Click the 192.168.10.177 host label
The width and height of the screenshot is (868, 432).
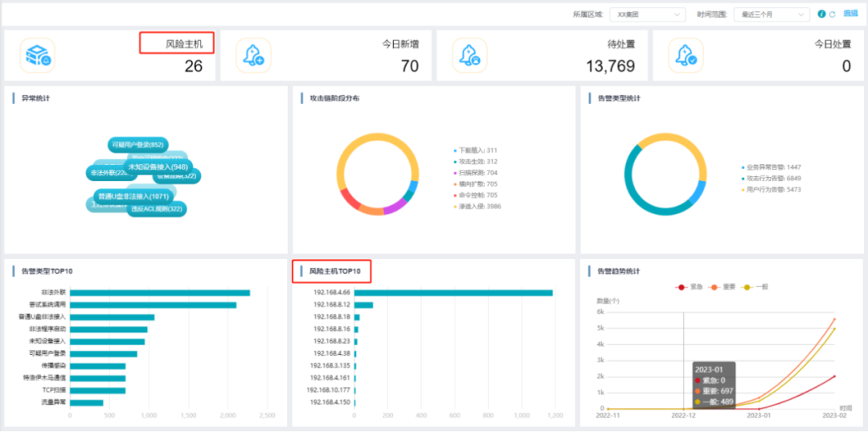(x=328, y=390)
